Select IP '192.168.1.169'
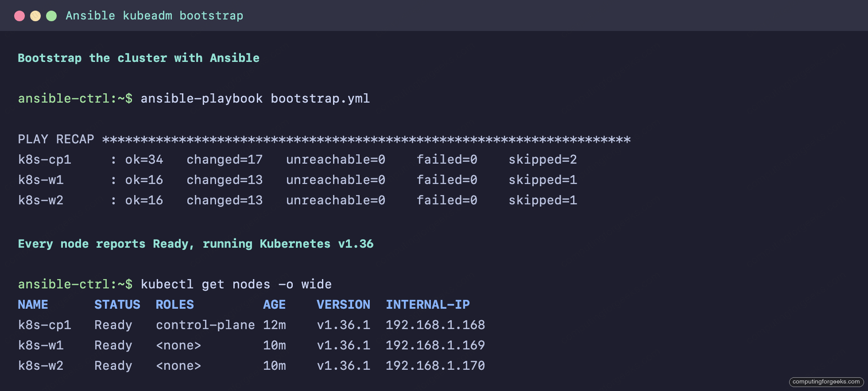The width and height of the screenshot is (868, 391). [435, 345]
